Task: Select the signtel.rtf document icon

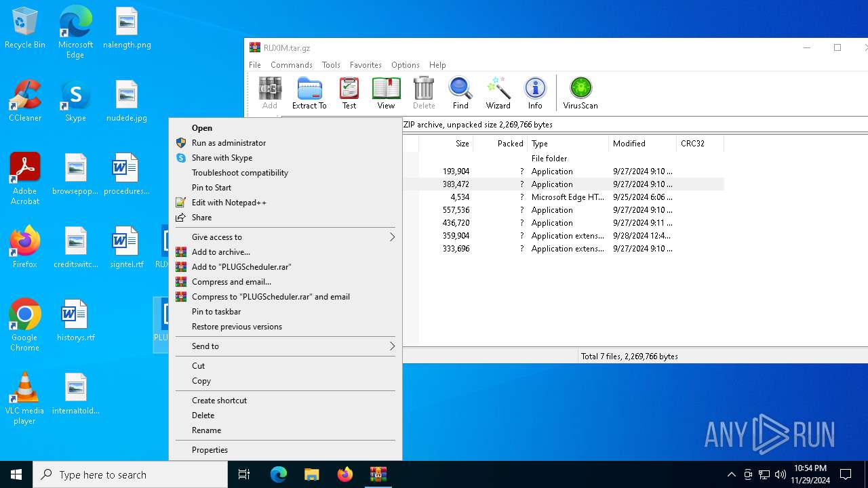Action: point(127,247)
